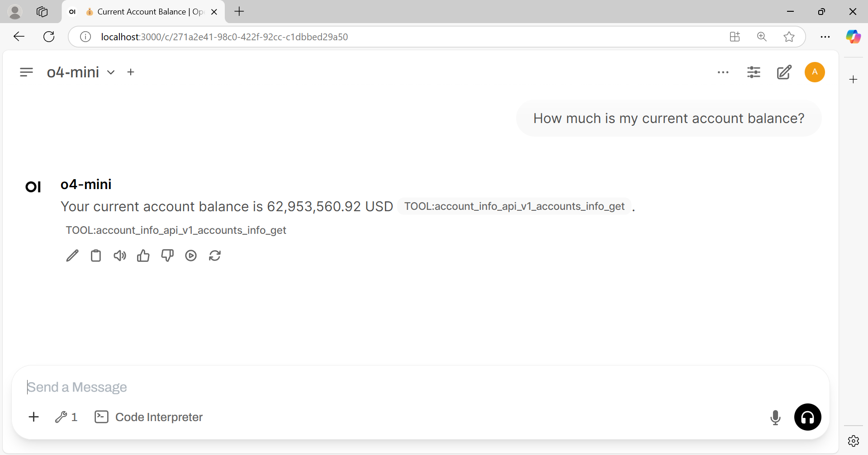This screenshot has height=455, width=868.
Task: Toggle the Code Interpreter button
Action: (149, 417)
